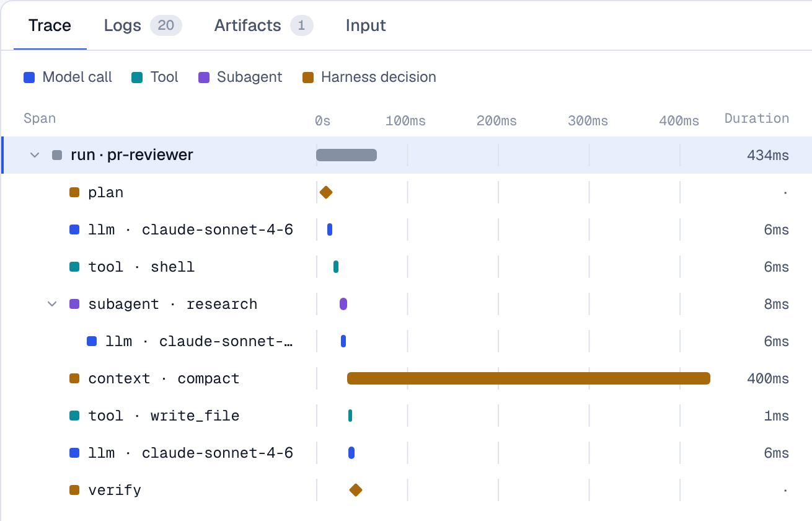This screenshot has height=521, width=812.
Task: Open the Logs tab
Action: (143, 25)
